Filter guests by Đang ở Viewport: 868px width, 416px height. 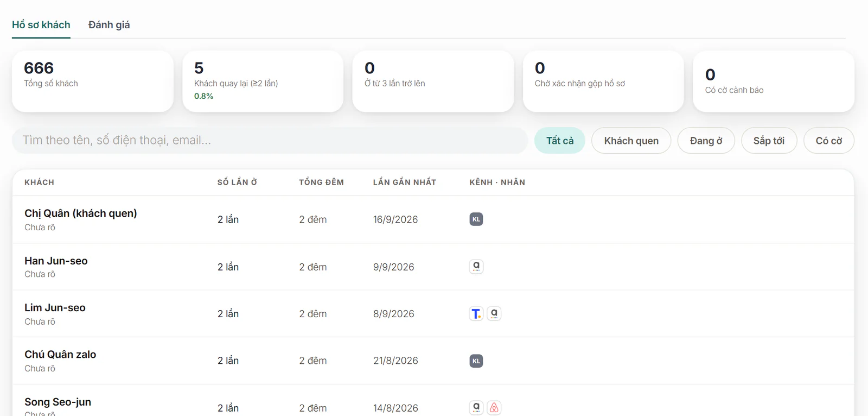pos(706,141)
